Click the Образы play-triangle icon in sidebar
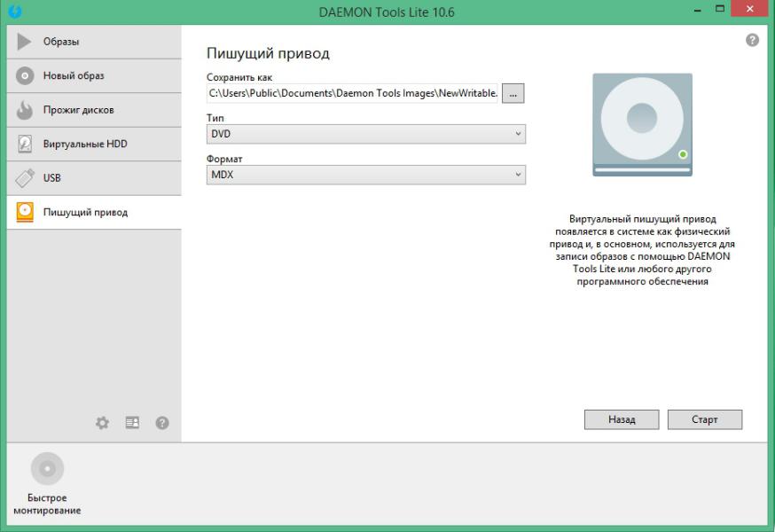 pyautogui.click(x=25, y=42)
